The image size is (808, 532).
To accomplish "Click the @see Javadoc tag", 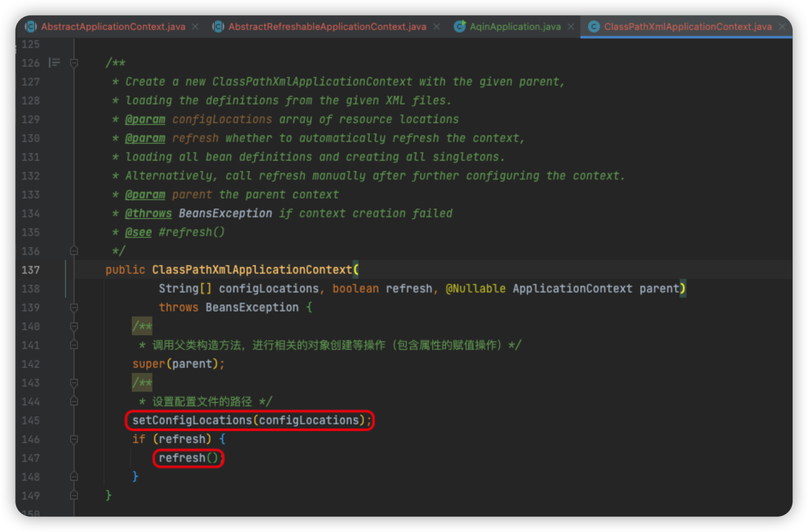I will point(139,232).
